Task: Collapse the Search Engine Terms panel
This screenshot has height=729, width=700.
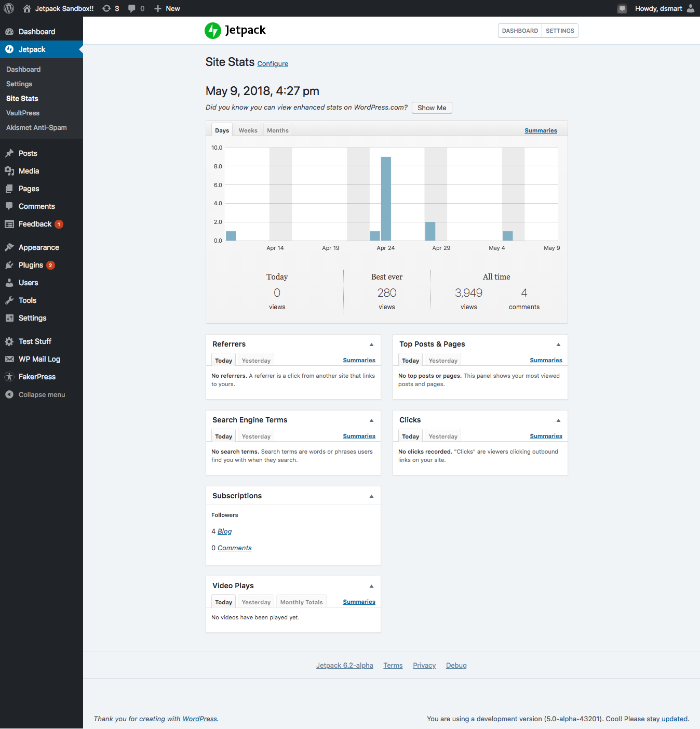Action: pos(371,420)
